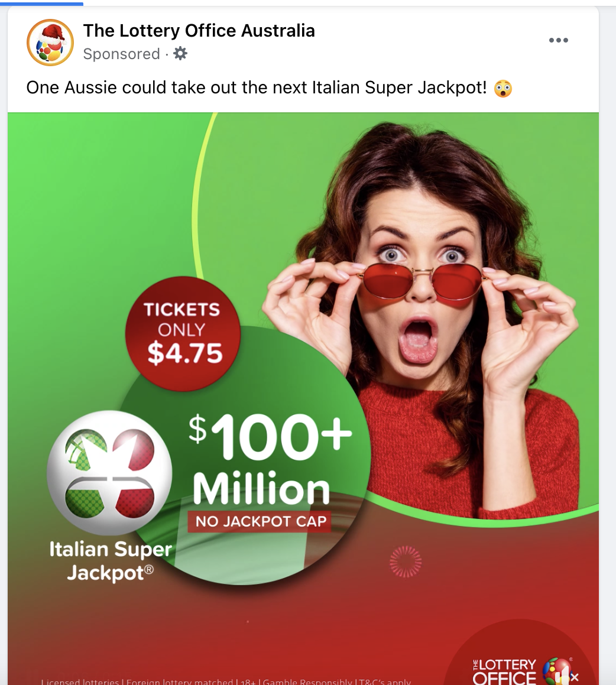Click the red spinning burst loading indicator

406,562
